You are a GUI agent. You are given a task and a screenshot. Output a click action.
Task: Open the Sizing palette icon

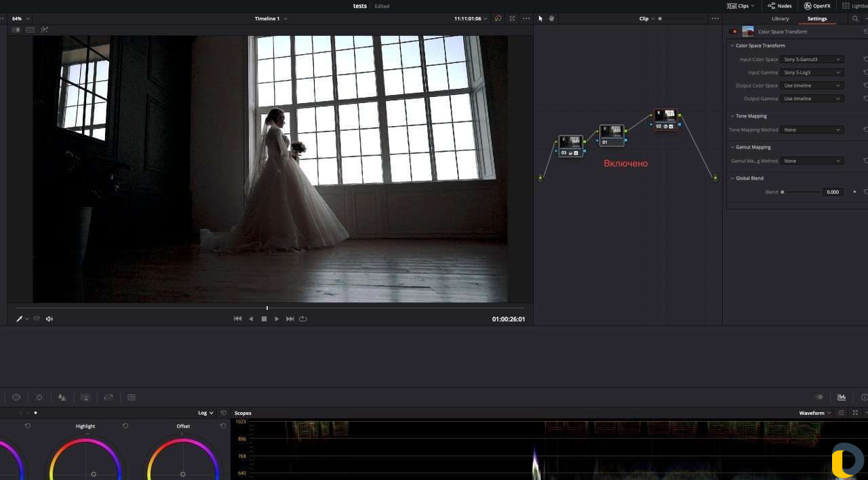point(108,397)
